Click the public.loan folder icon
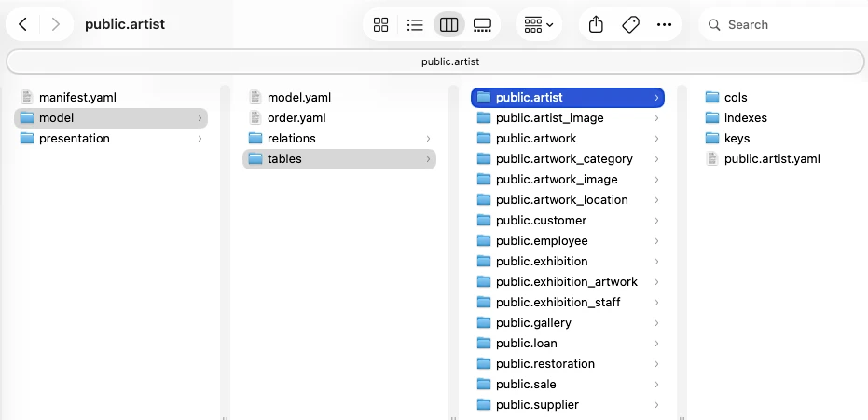This screenshot has width=868, height=420. [x=484, y=343]
